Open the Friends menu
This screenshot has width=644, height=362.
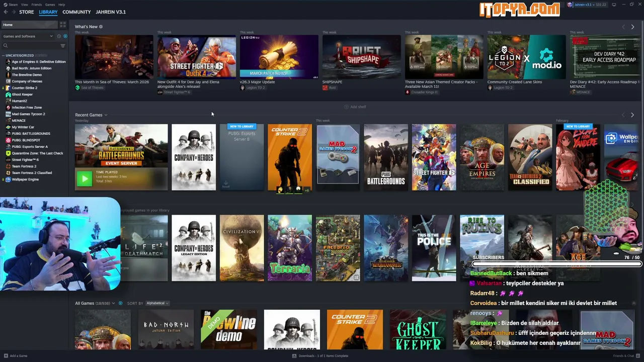(37, 5)
